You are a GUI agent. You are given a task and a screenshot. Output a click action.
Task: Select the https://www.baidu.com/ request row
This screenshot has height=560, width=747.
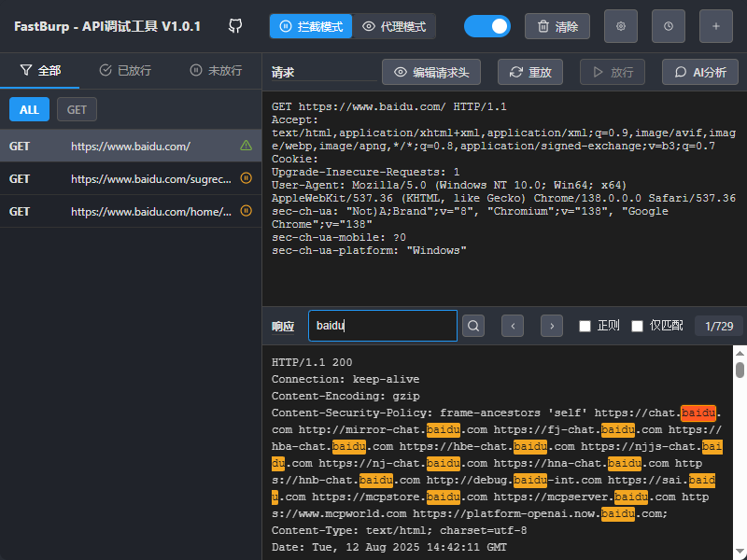point(131,146)
